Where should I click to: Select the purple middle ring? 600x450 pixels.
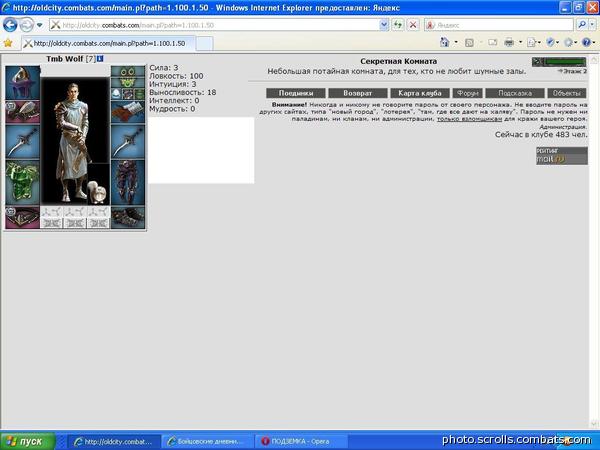(x=128, y=94)
